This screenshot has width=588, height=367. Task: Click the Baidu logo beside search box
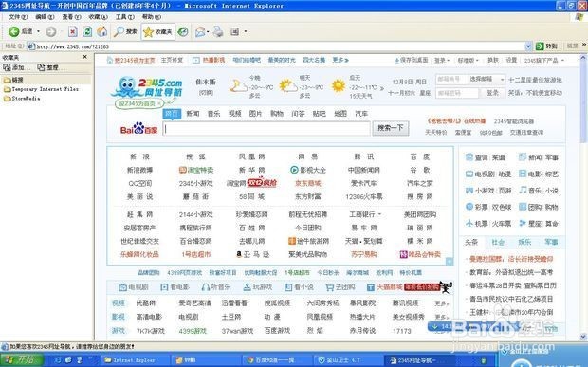pyautogui.click(x=138, y=129)
